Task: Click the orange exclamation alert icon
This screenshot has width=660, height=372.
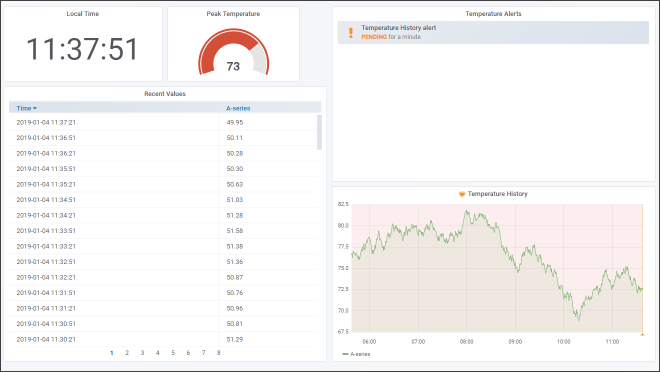Action: click(351, 33)
